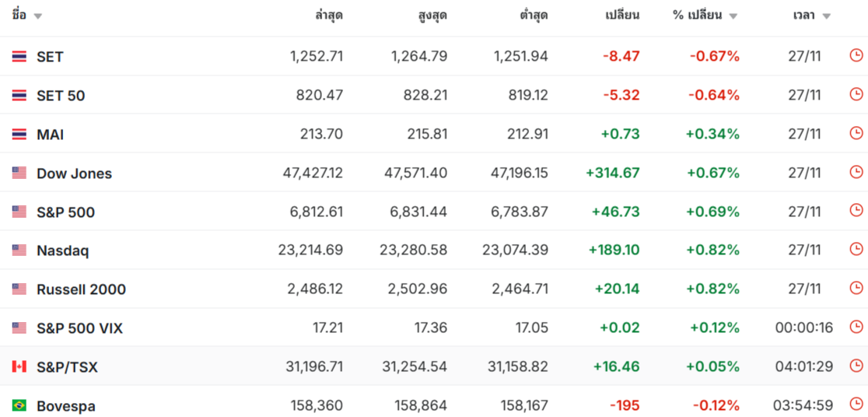Click the Canadian flag beside S&P/TSX
The height and width of the screenshot is (417, 868).
pyautogui.click(x=19, y=366)
